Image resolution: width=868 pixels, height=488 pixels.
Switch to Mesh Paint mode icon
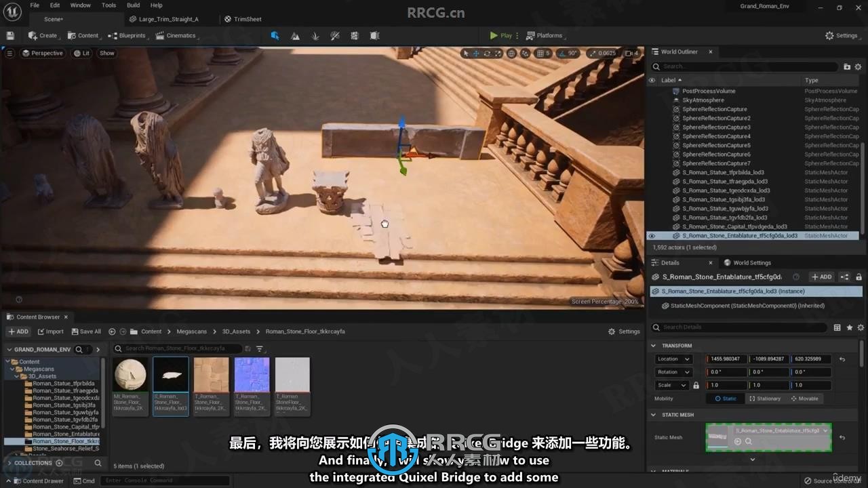pyautogui.click(x=335, y=35)
